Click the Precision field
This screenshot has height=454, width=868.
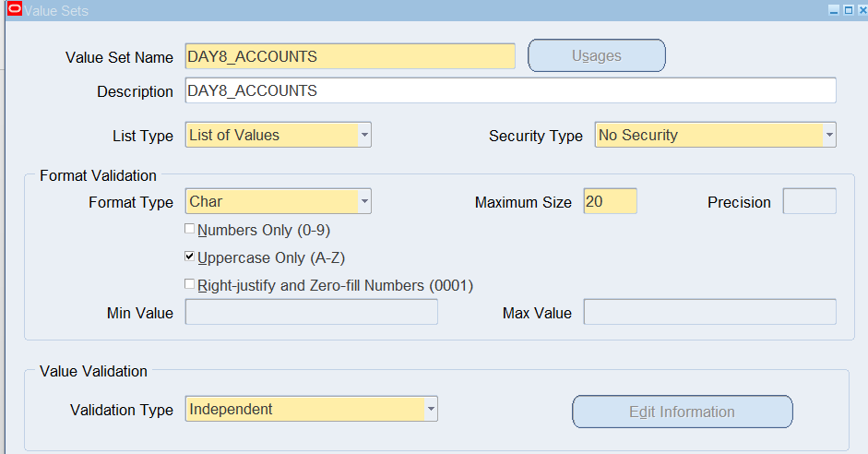point(809,201)
